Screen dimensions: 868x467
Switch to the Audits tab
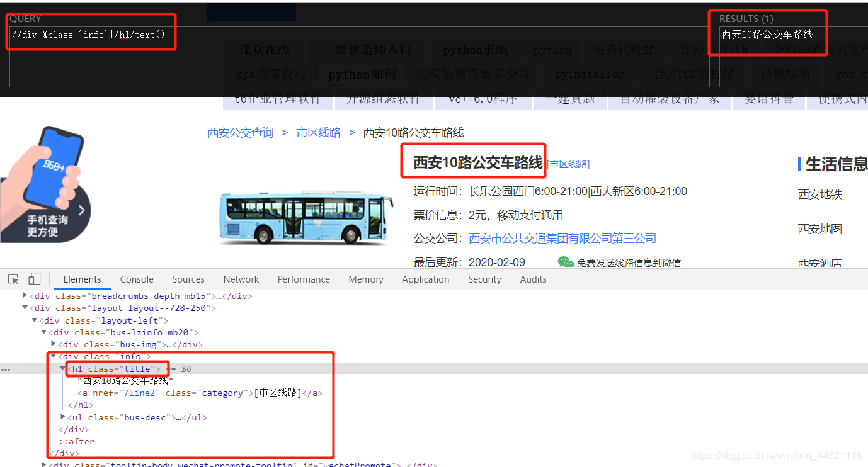pyautogui.click(x=534, y=279)
